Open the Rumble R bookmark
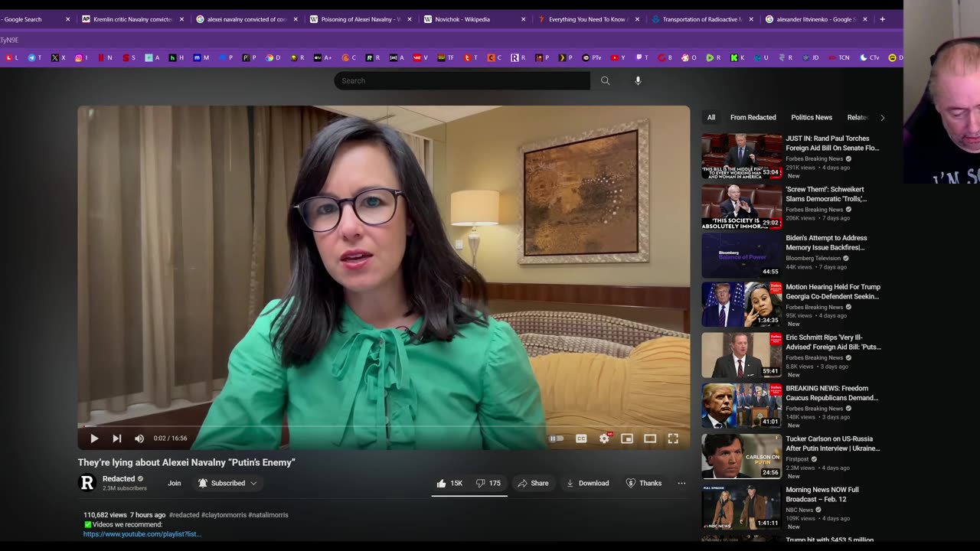The width and height of the screenshot is (980, 551). (x=714, y=57)
